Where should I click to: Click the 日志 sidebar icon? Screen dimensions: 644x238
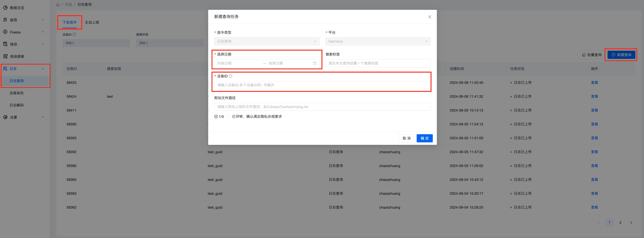(5, 69)
